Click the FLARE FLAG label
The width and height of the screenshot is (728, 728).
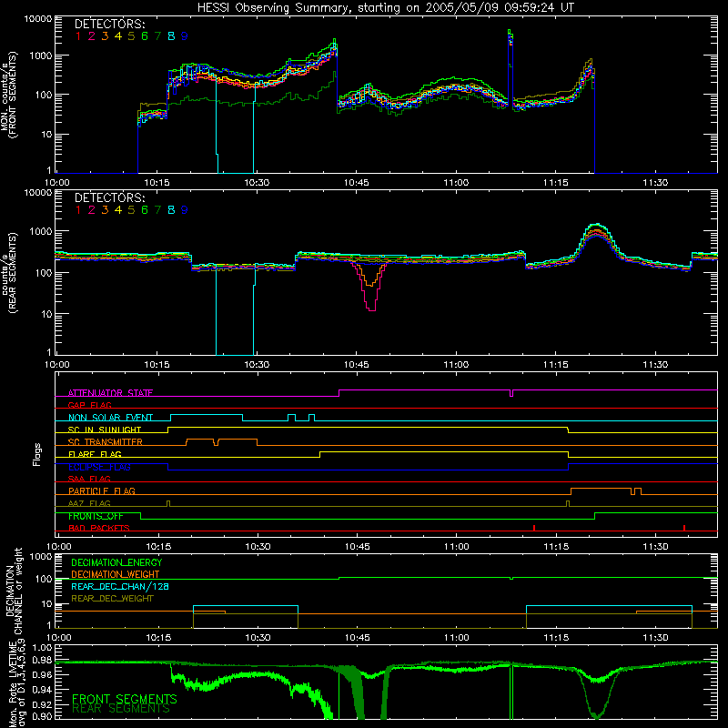tap(95, 454)
